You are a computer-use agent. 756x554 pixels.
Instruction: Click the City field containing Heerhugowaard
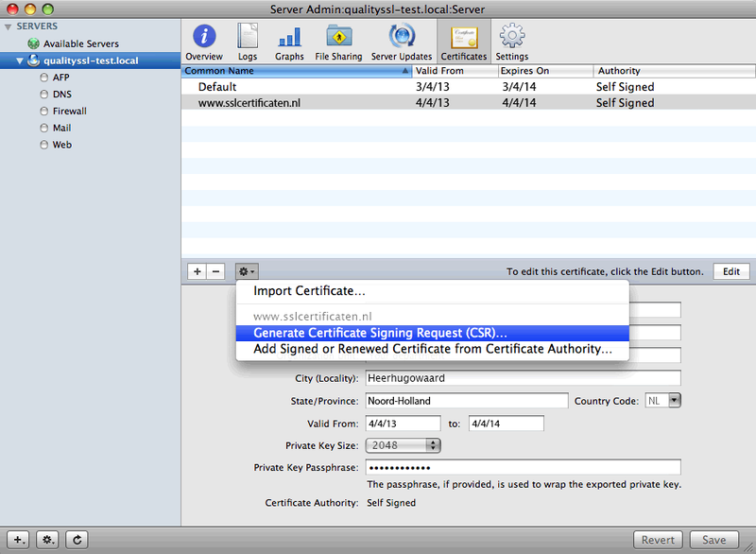(524, 378)
